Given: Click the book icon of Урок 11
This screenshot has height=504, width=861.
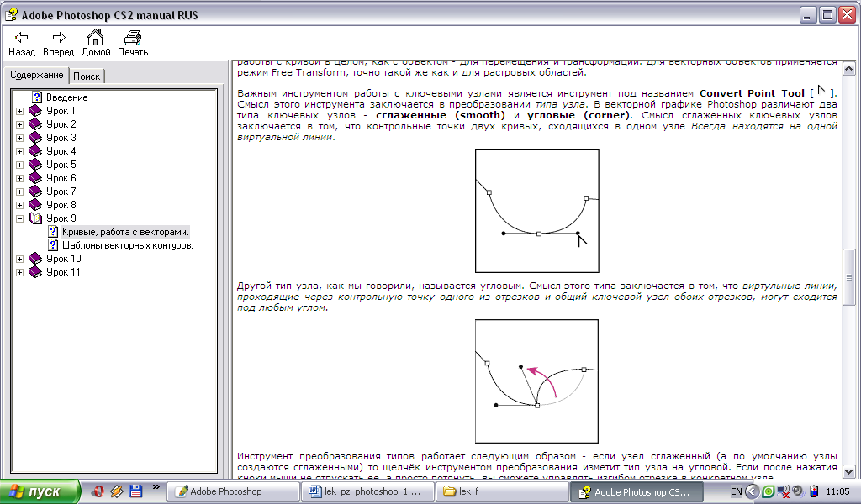Looking at the screenshot, I should [35, 272].
